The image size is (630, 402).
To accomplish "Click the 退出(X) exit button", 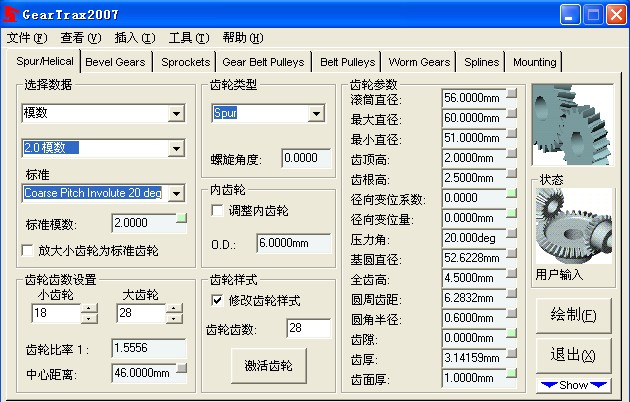I will coord(574,355).
